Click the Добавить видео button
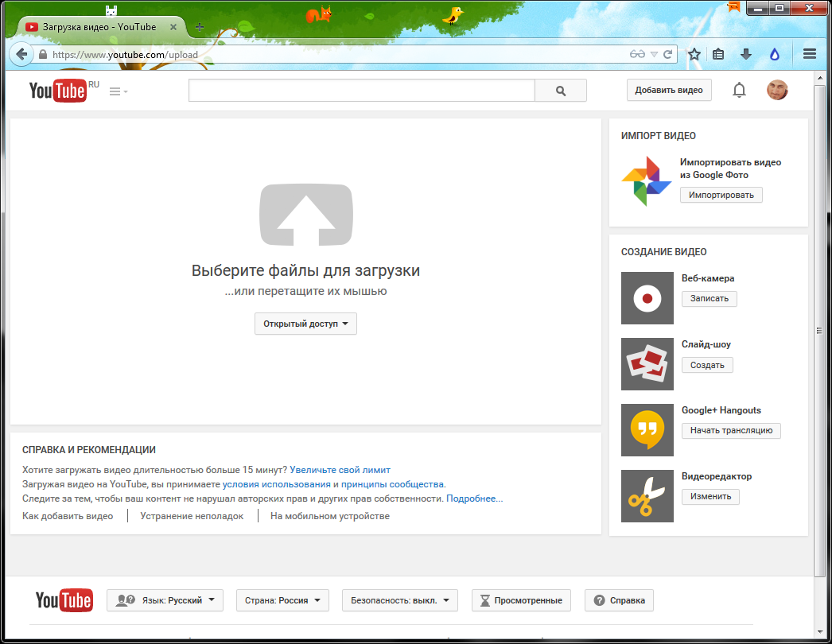This screenshot has height=644, width=832. tap(669, 90)
